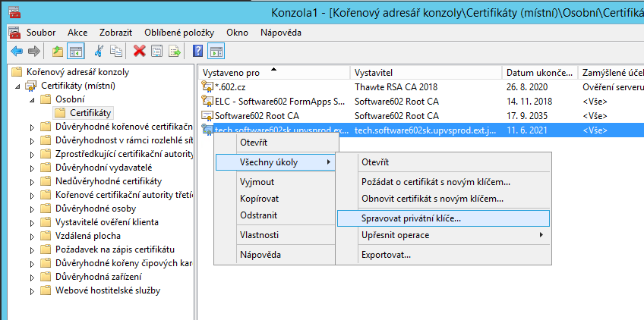
Task: Expand the Nedůvěryhodné certifikáty folder arrow
Action: [32, 181]
